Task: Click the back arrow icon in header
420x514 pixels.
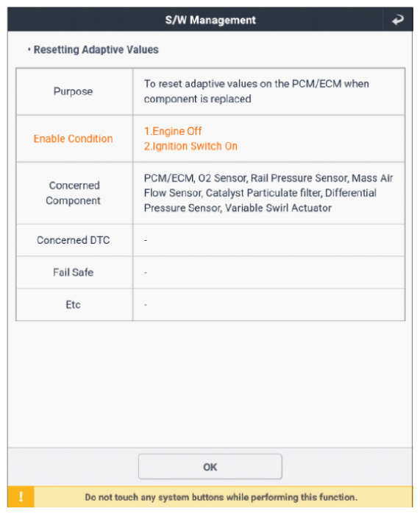Action: pyautogui.click(x=398, y=20)
